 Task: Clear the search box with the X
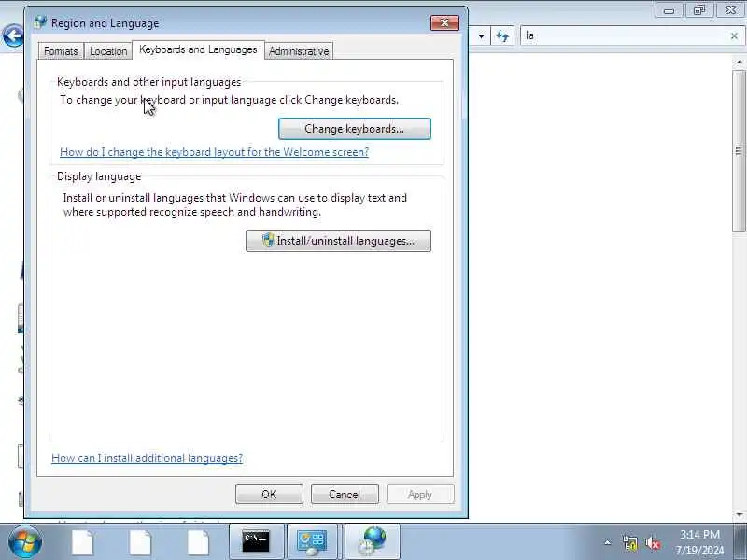pyautogui.click(x=734, y=35)
